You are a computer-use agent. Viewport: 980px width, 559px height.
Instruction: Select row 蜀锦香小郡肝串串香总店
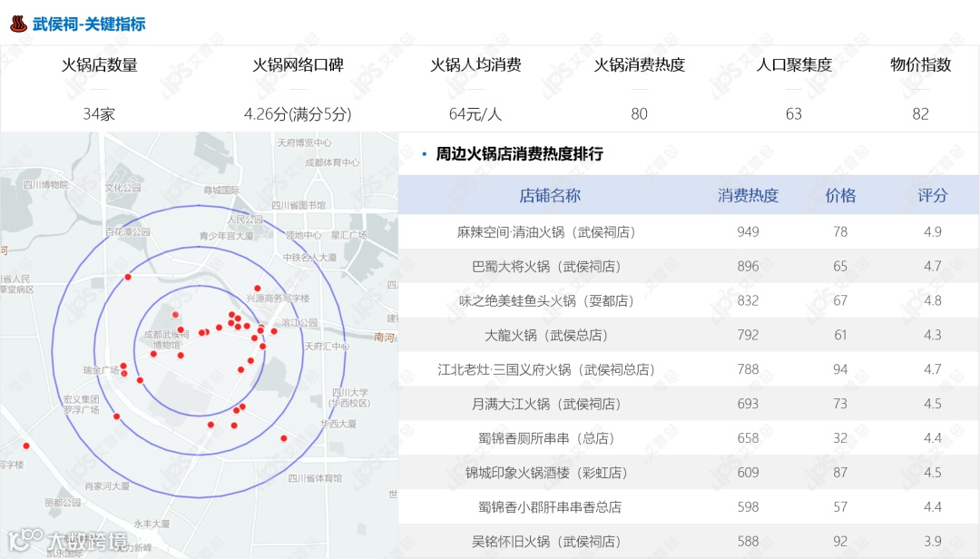(689, 507)
